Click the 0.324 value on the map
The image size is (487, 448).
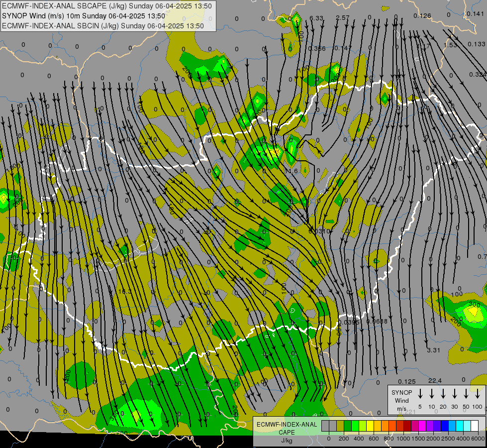click(x=478, y=74)
